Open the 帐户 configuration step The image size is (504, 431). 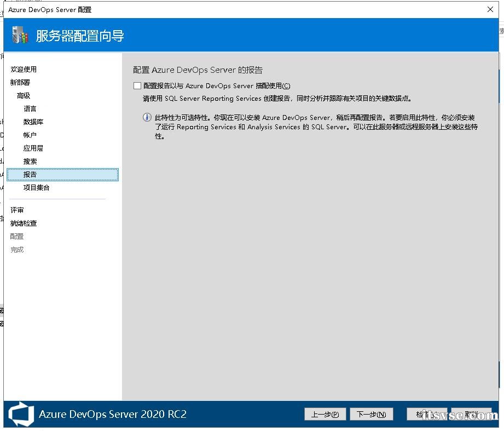point(30,135)
